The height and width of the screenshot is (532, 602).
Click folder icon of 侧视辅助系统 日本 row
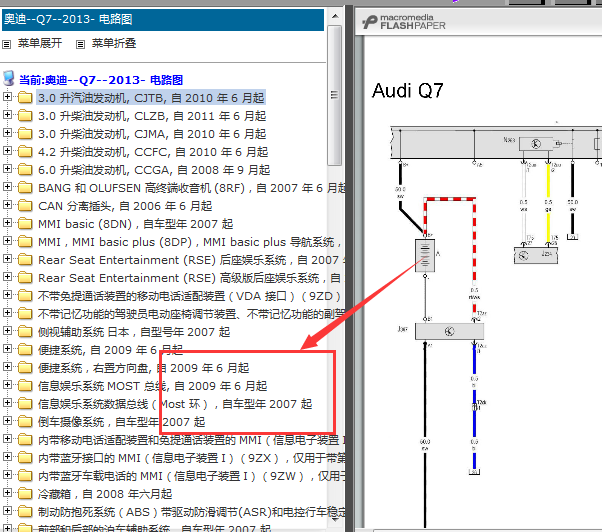click(x=25, y=332)
